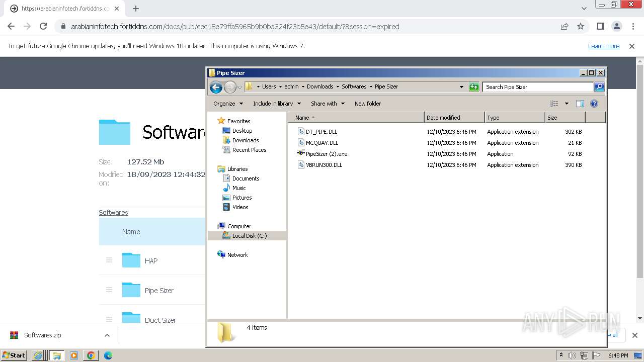The height and width of the screenshot is (362, 644).
Task: Click admin in address breadcrumb
Action: coord(291,86)
